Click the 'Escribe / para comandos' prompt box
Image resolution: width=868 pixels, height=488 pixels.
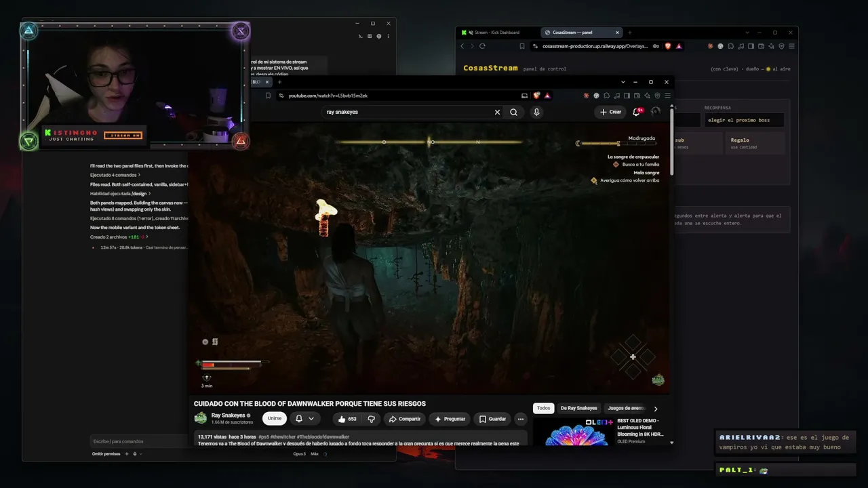[x=139, y=441]
